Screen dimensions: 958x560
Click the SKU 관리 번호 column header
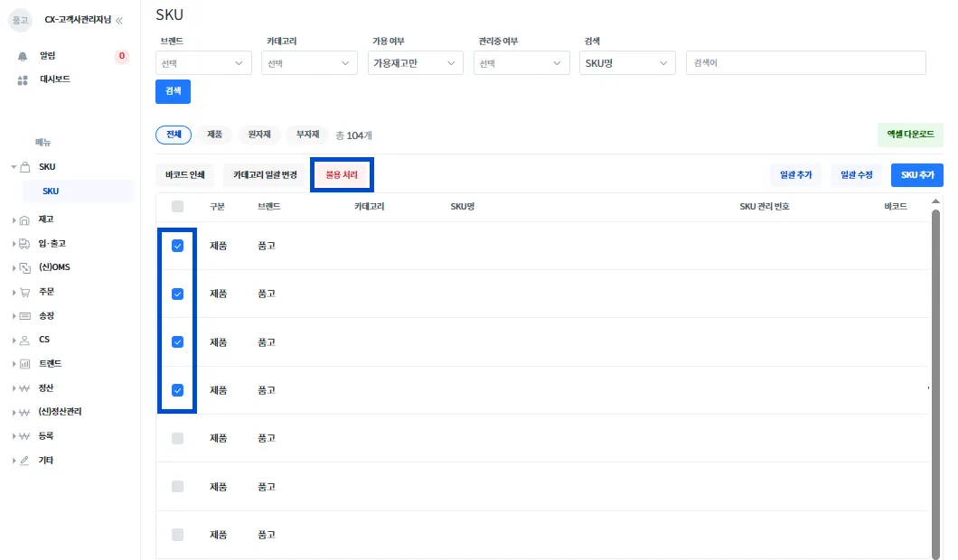[x=765, y=207]
